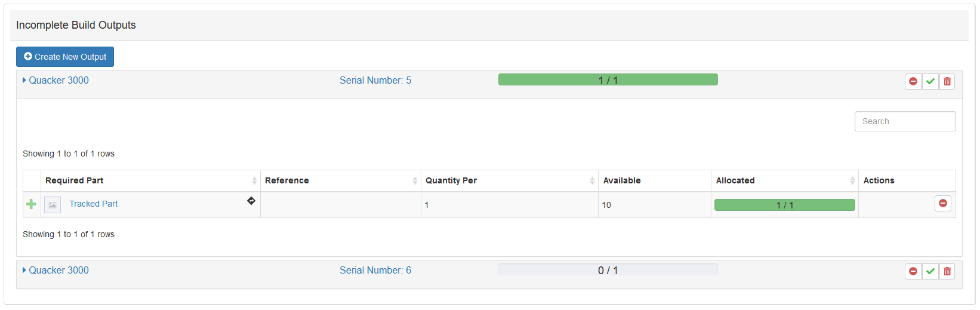Click the Create New Output button

tap(65, 57)
